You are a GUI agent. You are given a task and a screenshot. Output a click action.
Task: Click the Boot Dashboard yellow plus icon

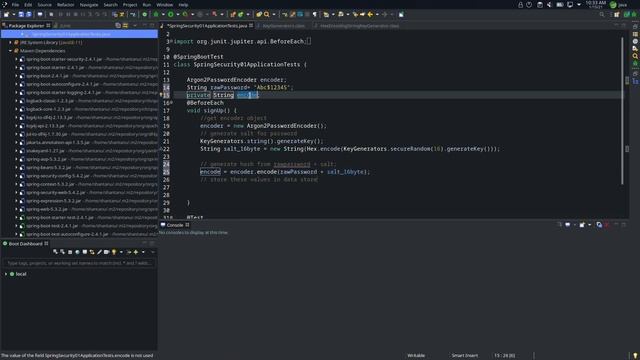point(136,252)
